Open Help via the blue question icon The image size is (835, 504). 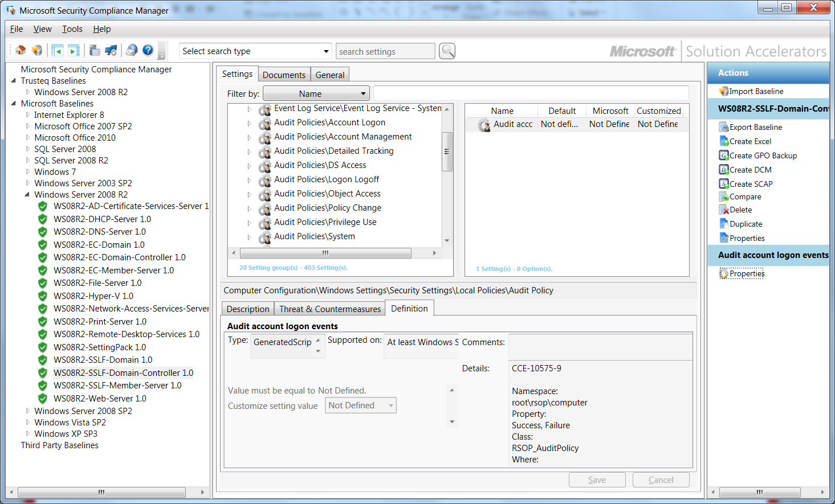(x=148, y=50)
